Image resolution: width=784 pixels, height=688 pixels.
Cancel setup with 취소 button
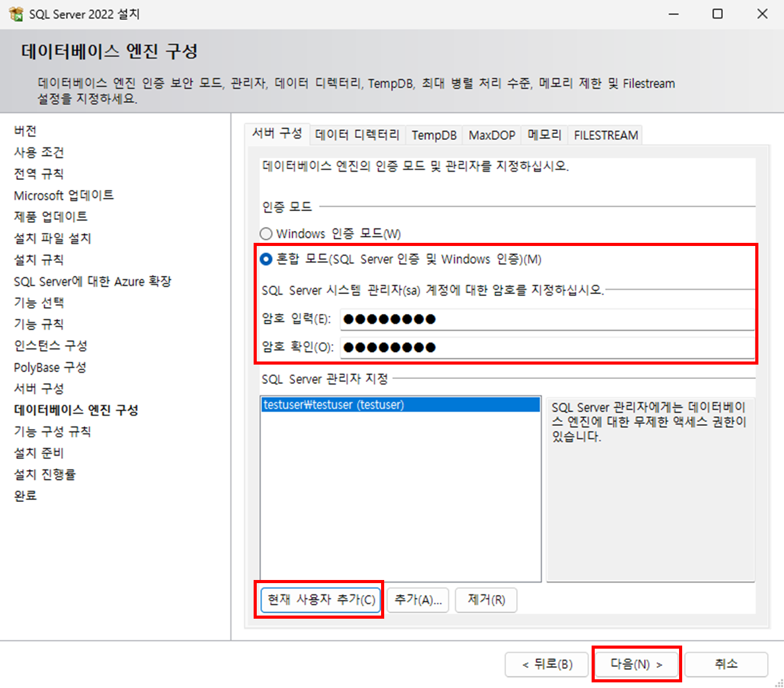[x=726, y=664]
